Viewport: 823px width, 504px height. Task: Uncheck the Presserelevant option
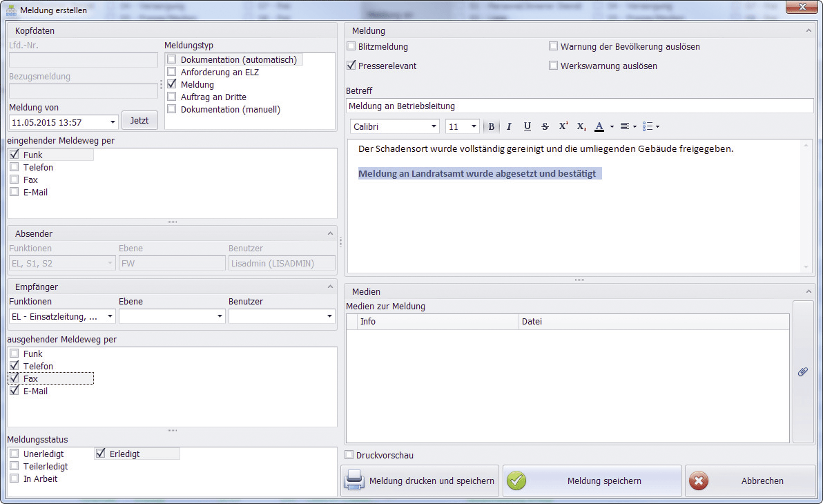[x=351, y=66]
